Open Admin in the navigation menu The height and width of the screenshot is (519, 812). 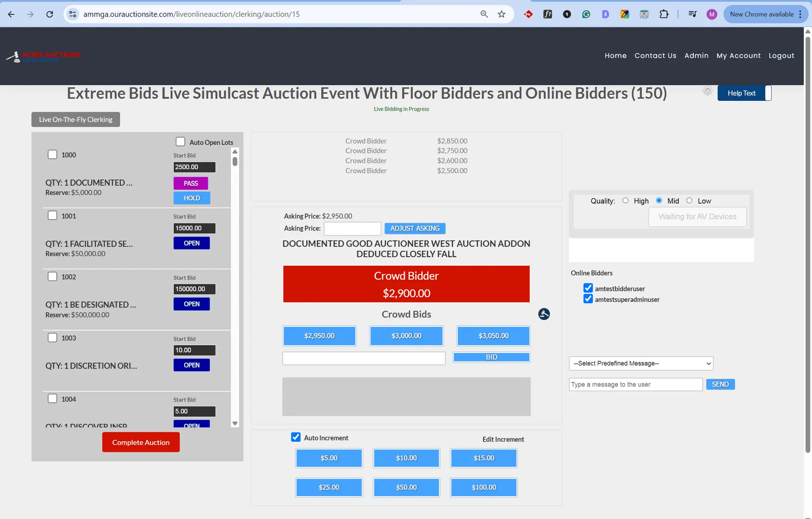click(696, 56)
